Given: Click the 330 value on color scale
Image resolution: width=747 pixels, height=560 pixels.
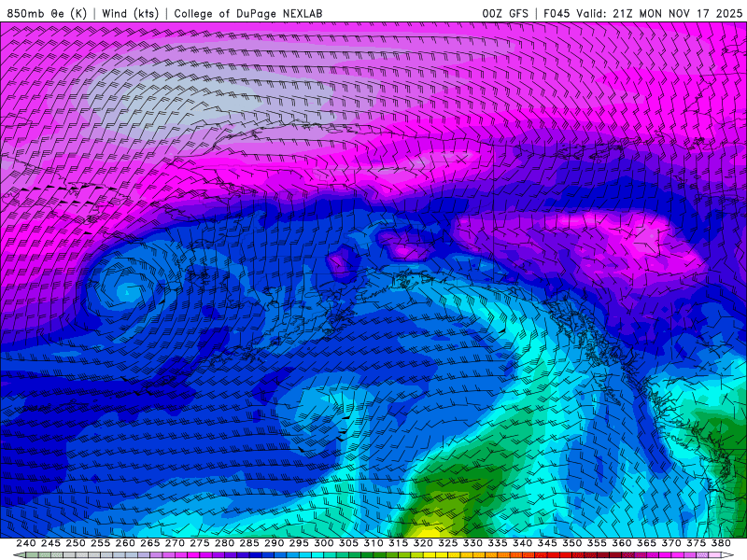Looking at the screenshot, I should tap(472, 543).
